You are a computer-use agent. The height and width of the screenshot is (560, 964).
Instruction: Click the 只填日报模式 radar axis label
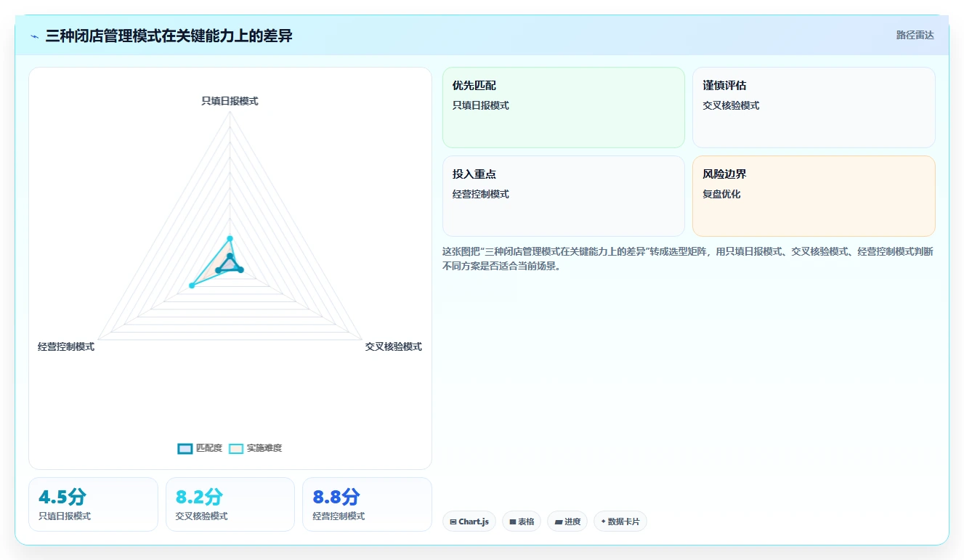click(x=230, y=101)
